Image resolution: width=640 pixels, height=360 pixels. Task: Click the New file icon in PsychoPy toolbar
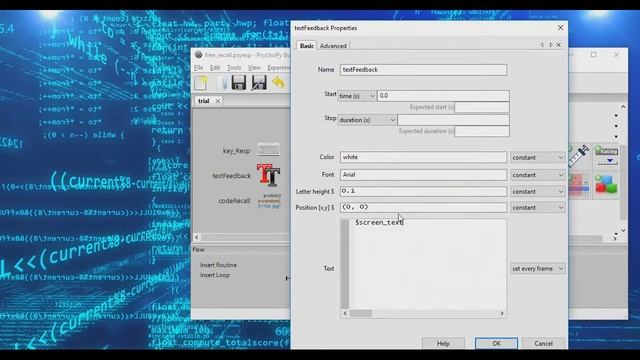(x=201, y=83)
